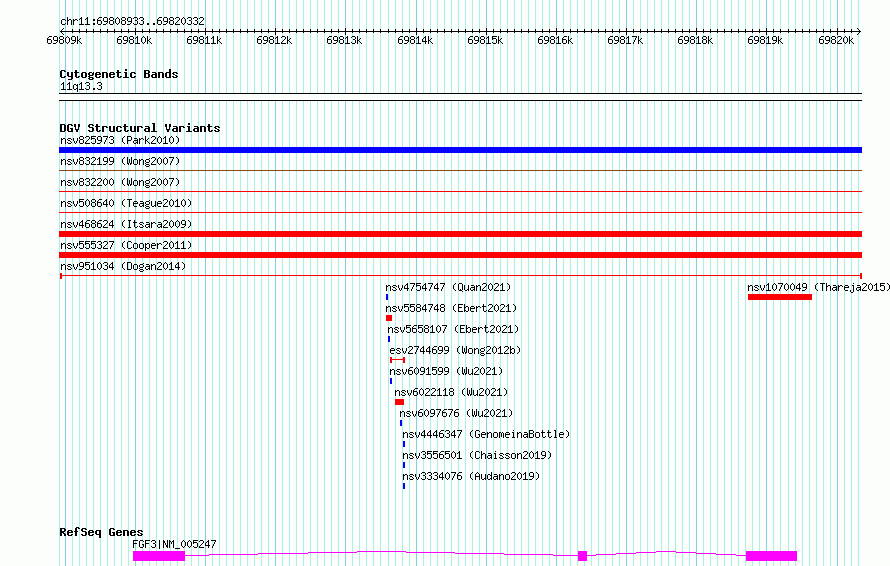The height and width of the screenshot is (566, 890).
Task: Click the chr11:69808933..69820332 range label
Action: 132,21
